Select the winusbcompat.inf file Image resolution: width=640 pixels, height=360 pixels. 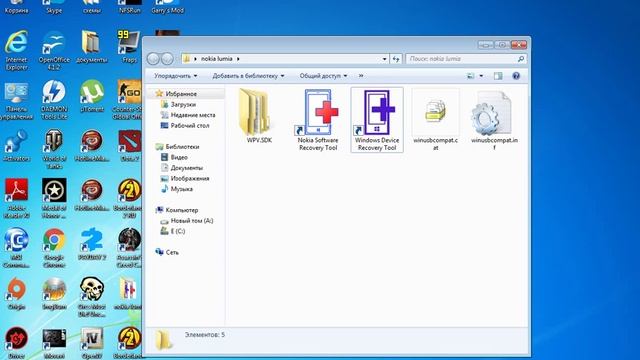click(494, 120)
